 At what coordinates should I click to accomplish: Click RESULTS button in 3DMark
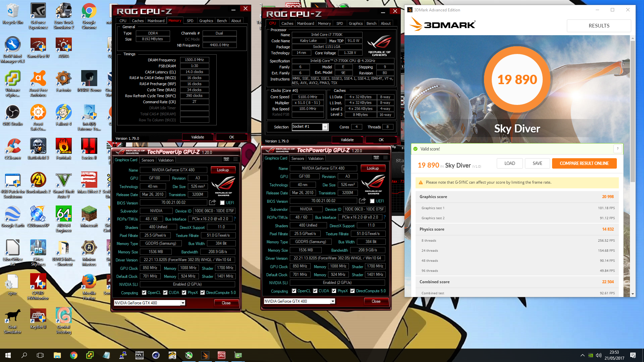click(599, 26)
